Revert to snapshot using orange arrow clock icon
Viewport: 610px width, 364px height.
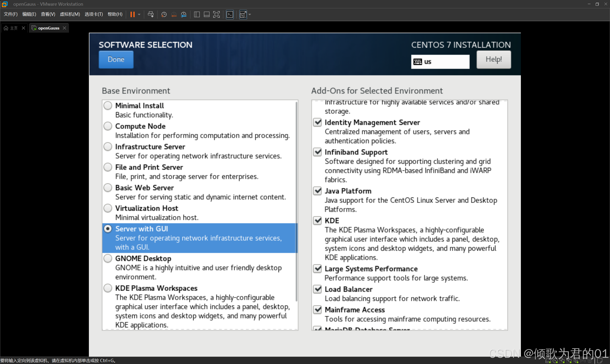point(174,15)
